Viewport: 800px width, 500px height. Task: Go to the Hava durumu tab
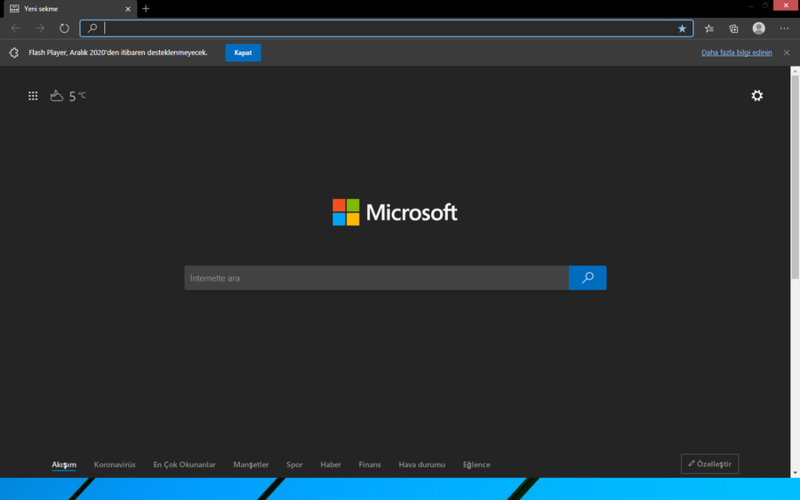(422, 464)
